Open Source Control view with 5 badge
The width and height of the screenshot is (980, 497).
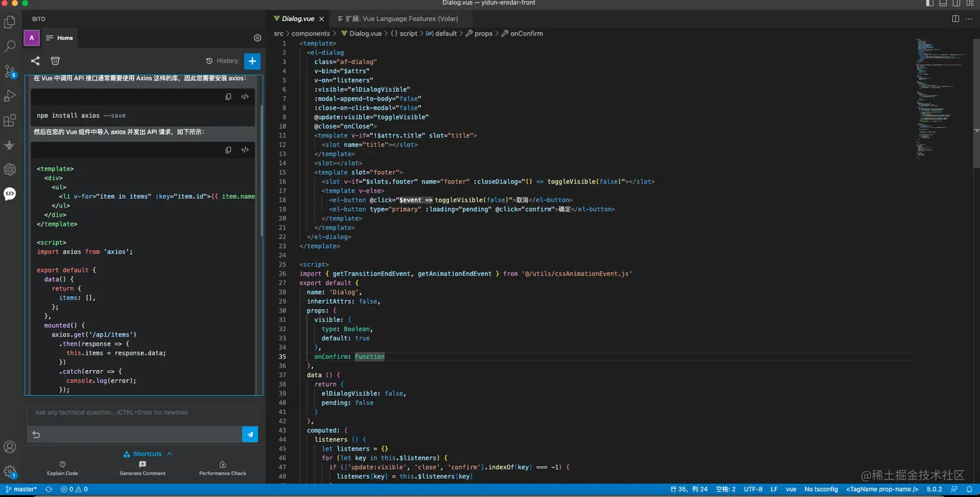point(10,71)
